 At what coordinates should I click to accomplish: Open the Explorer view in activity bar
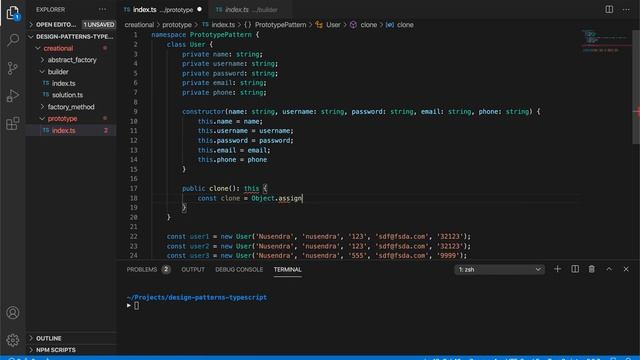(x=13, y=13)
